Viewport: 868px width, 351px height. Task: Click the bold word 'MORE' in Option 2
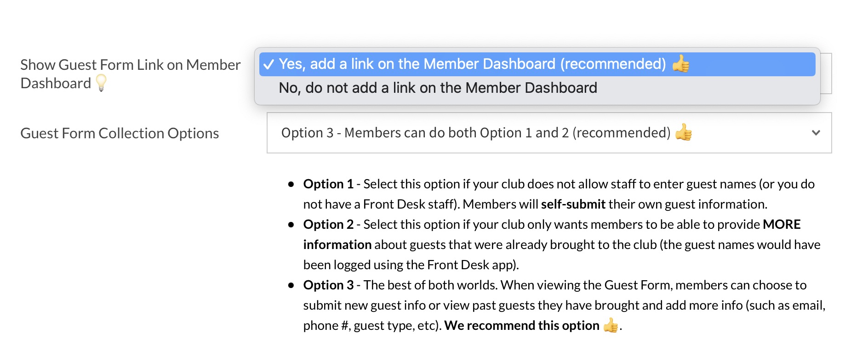(782, 225)
